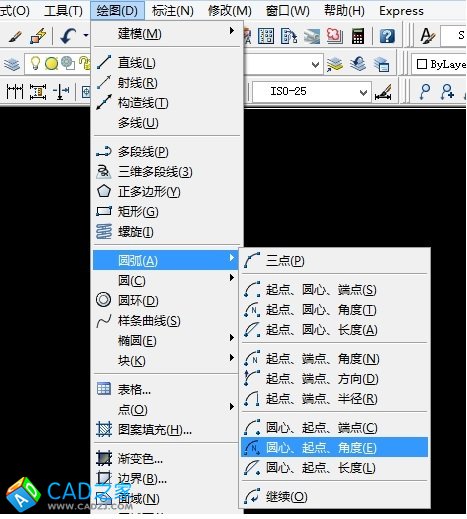The image size is (467, 519).
Task: Click the Text Style icon
Action: pos(428,36)
